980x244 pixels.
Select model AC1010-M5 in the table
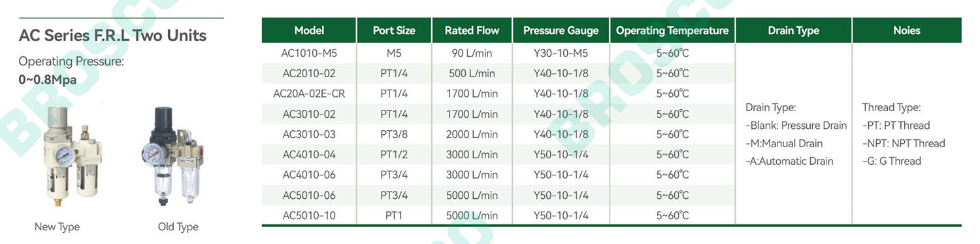[x=309, y=53]
